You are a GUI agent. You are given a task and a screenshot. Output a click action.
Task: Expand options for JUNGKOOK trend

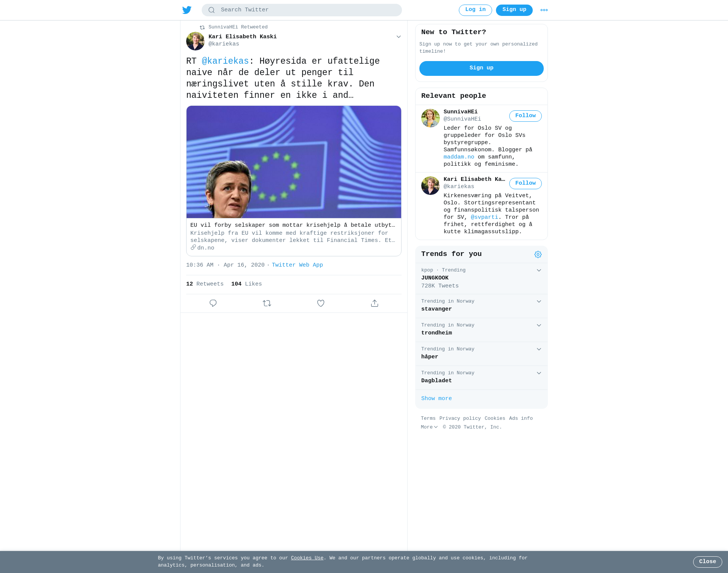coord(539,270)
